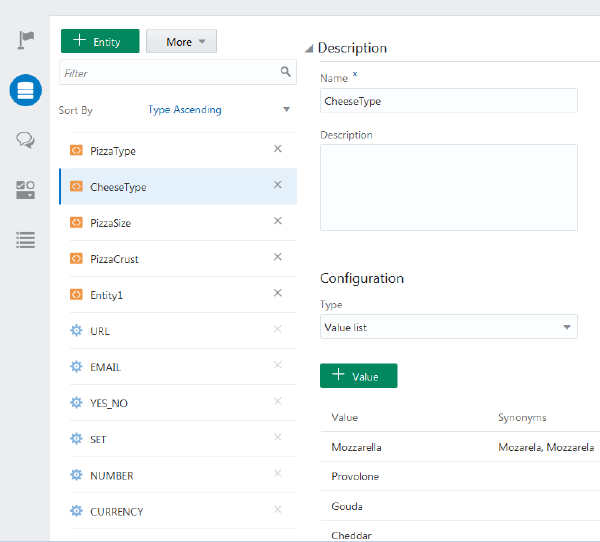
Task: Click the disabled X beside CURRENCY
Action: pos(278,509)
